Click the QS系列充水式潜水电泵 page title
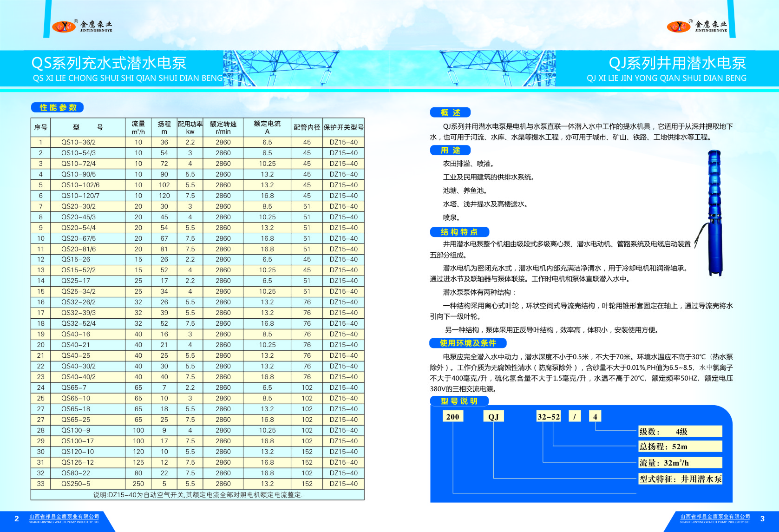 pyautogui.click(x=109, y=63)
